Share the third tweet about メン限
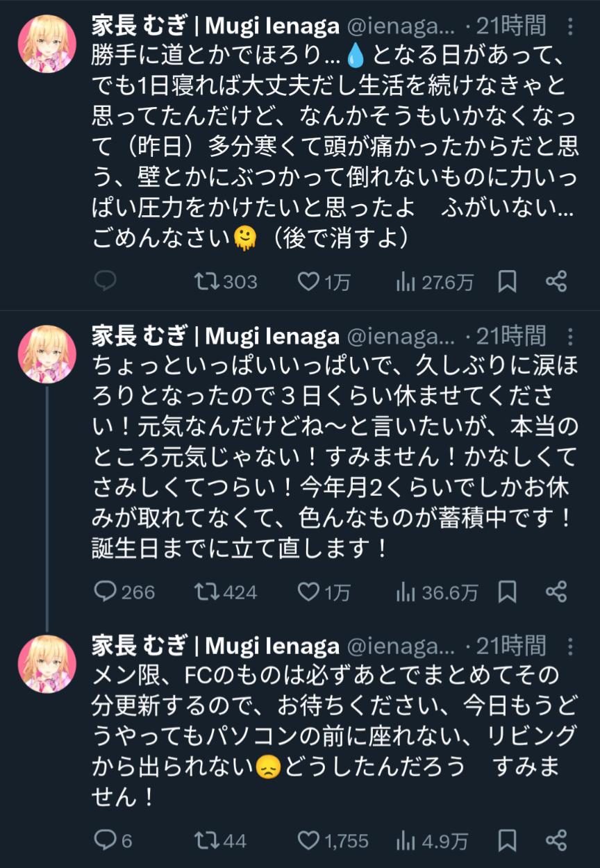The width and height of the screenshot is (600, 868). coord(556,841)
